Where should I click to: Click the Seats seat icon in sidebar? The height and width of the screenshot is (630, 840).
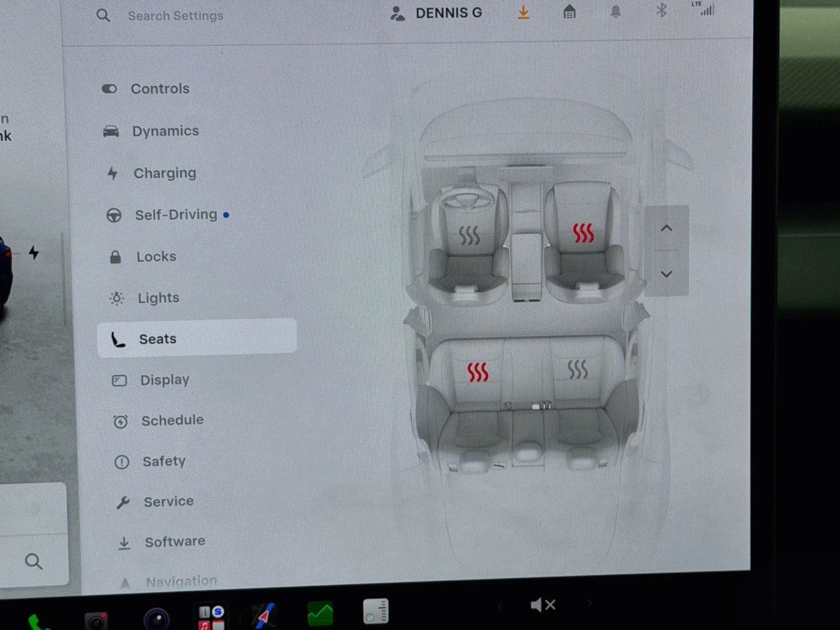[118, 340]
